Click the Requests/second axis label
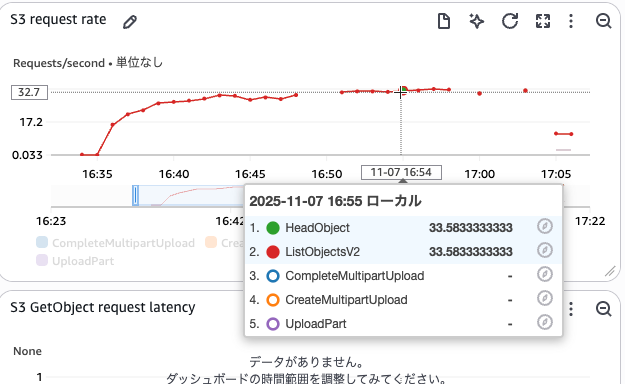The width and height of the screenshot is (625, 384). 59,63
